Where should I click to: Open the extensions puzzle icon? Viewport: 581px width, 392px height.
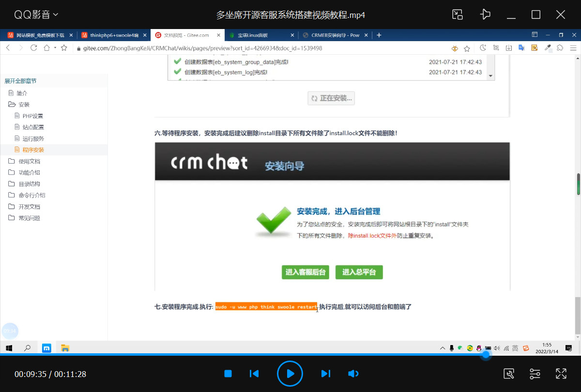560,48
